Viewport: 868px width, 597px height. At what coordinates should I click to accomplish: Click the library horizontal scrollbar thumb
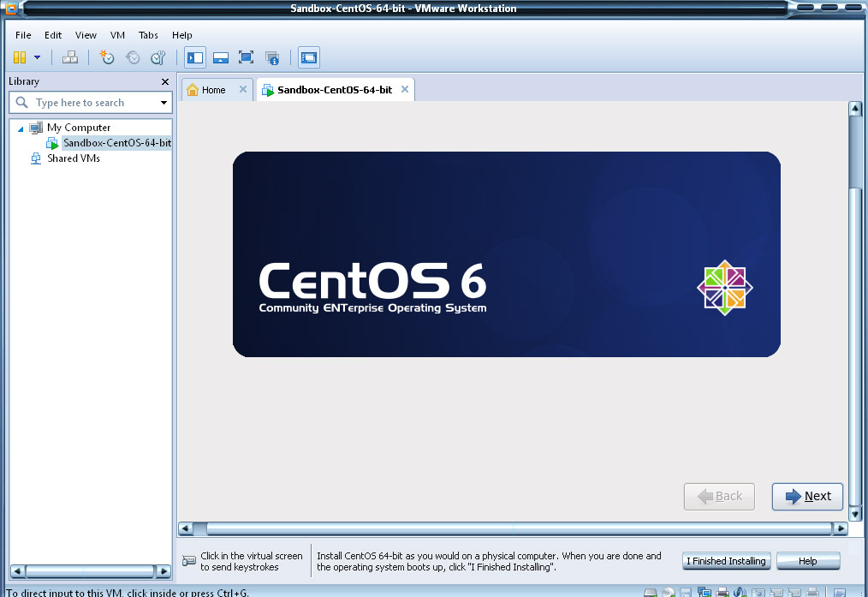coord(90,571)
